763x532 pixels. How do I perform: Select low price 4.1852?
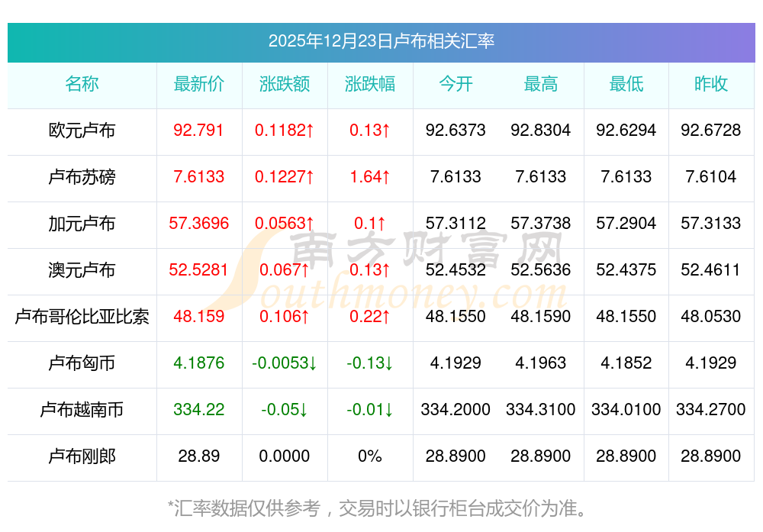point(626,363)
